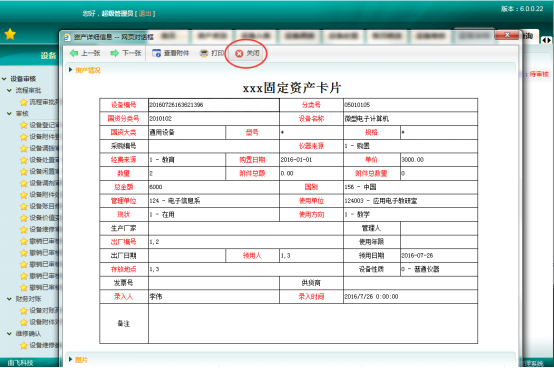Image resolution: width=554 pixels, height=368 pixels.
Task: Collapse the 审核 group chevron
Action: click(x=9, y=113)
